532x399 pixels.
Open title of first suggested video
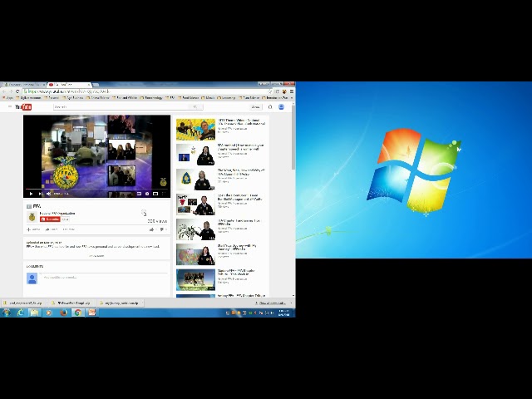pos(241,122)
